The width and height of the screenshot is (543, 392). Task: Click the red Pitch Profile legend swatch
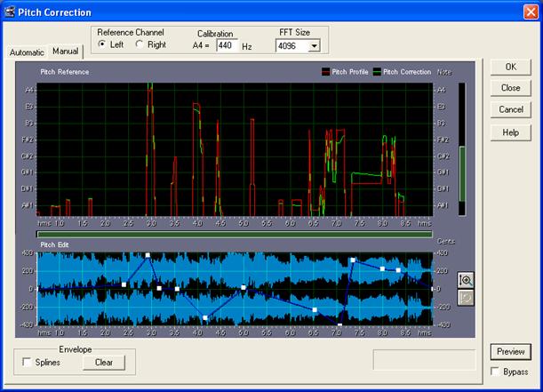coord(324,72)
